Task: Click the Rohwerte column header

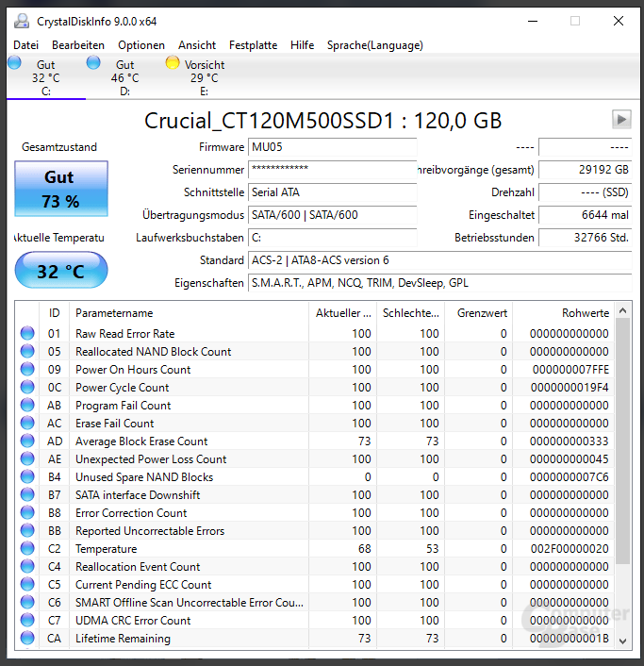Action: point(563,313)
